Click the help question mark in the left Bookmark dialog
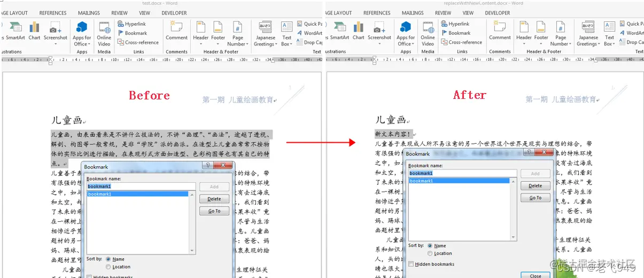This screenshot has width=644, height=278. pos(208,166)
